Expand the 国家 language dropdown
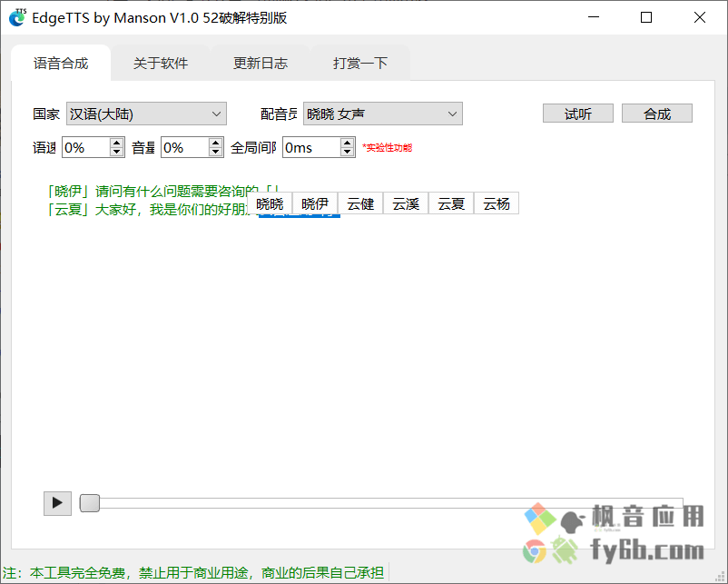Screen dimensions: 728x584 146,114
